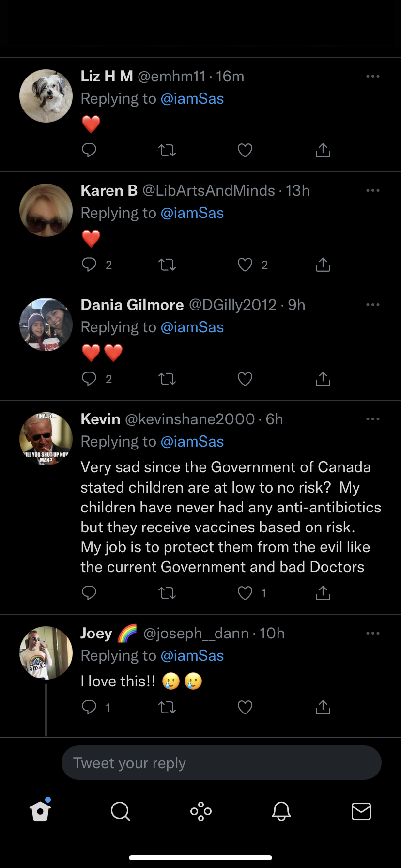The image size is (401, 868).
Task: Share Kevin's tweet
Action: click(323, 593)
